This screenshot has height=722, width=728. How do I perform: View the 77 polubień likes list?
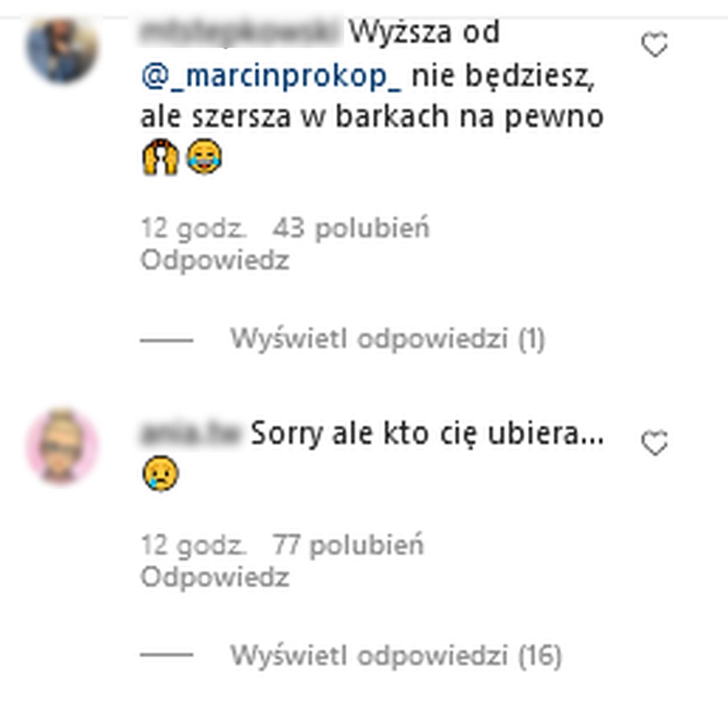pyautogui.click(x=348, y=546)
